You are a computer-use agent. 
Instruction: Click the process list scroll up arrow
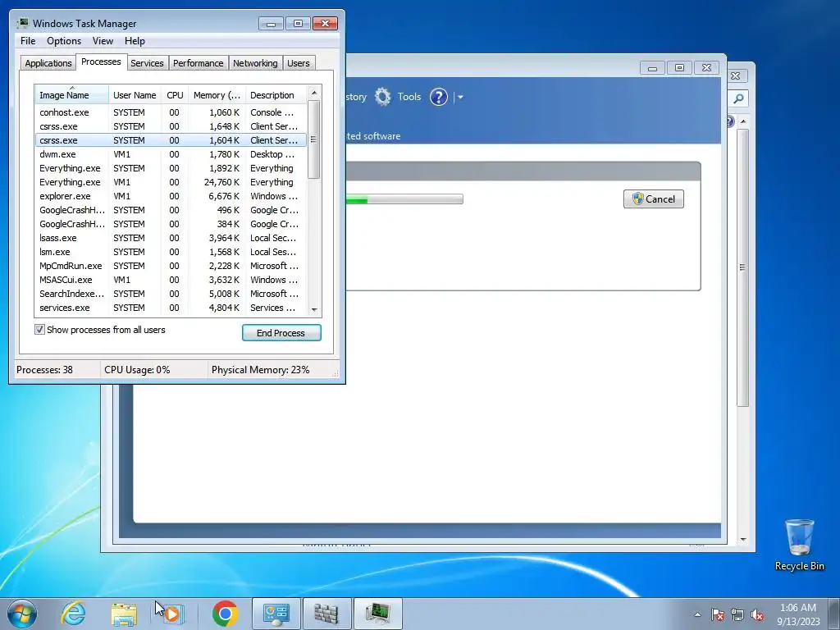[314, 93]
